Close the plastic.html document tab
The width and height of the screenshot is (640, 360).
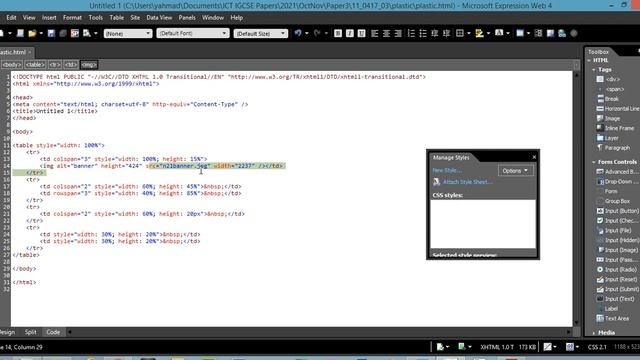[29, 52]
